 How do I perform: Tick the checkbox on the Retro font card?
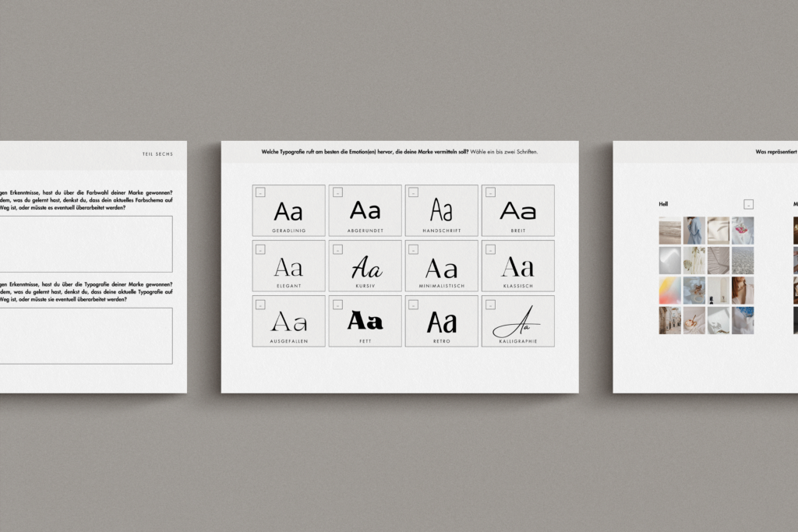tap(413, 305)
